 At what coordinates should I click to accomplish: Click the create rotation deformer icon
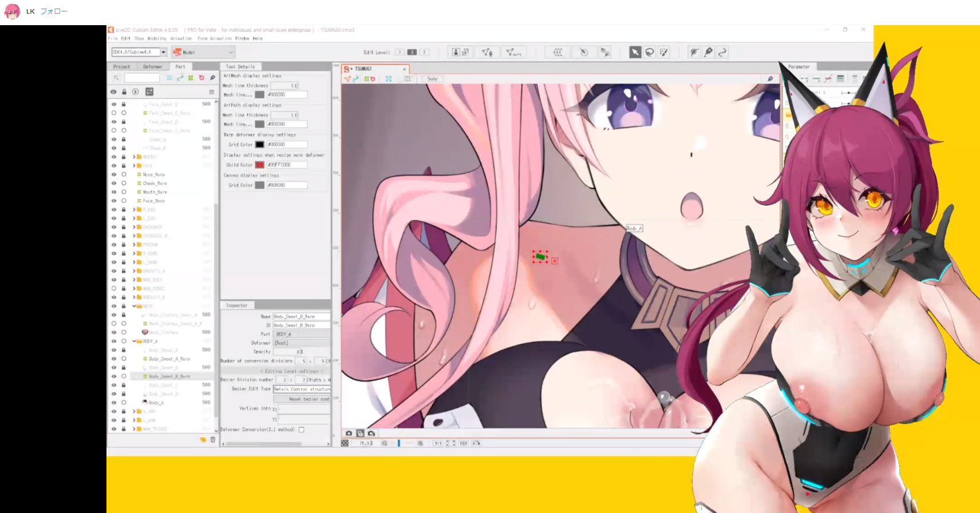583,52
